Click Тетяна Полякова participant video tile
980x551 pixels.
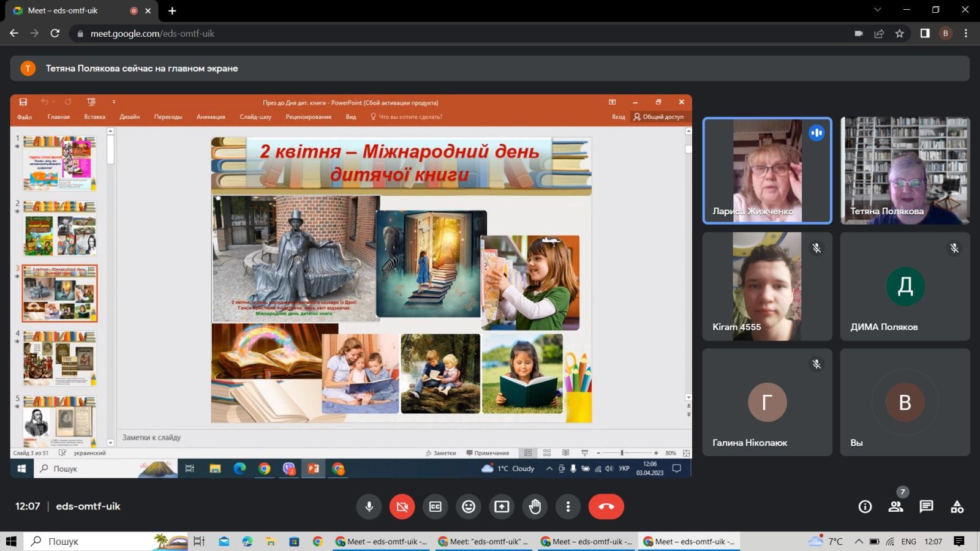905,170
